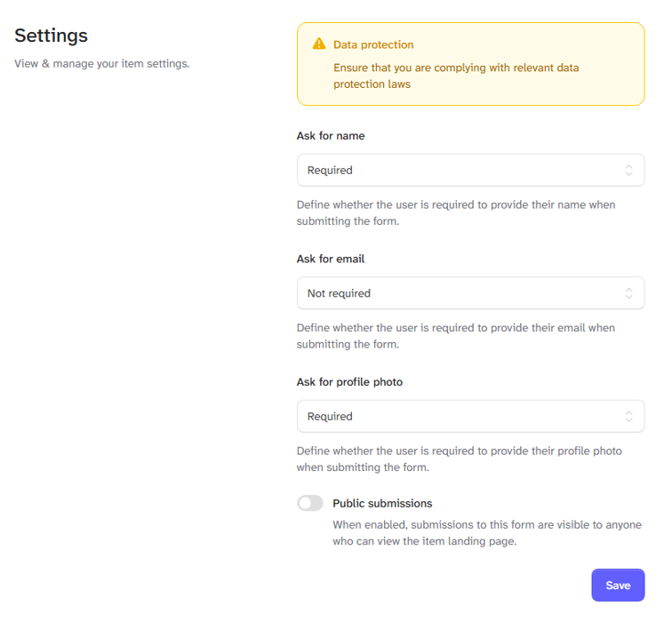Open the Ask for profile photo dropdown
Viewport: 672px width, 622px height.
pos(470,417)
